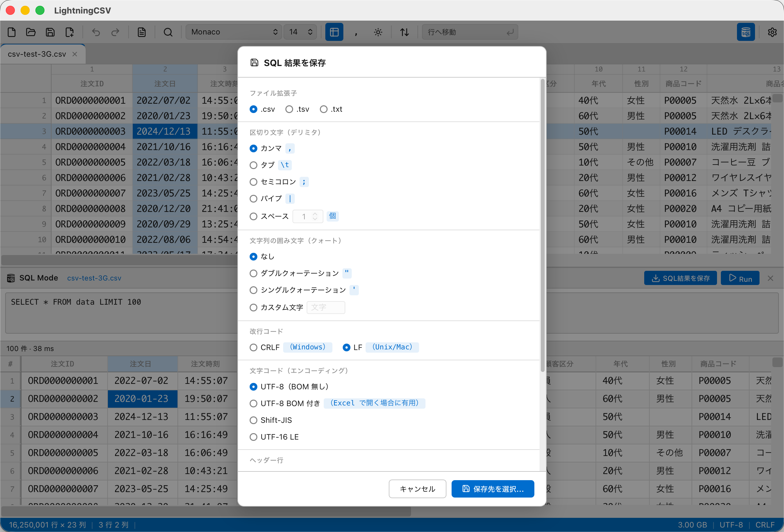This screenshot has width=784, height=532.
Task: Select Shift-JIS encoding
Action: click(x=271, y=420)
